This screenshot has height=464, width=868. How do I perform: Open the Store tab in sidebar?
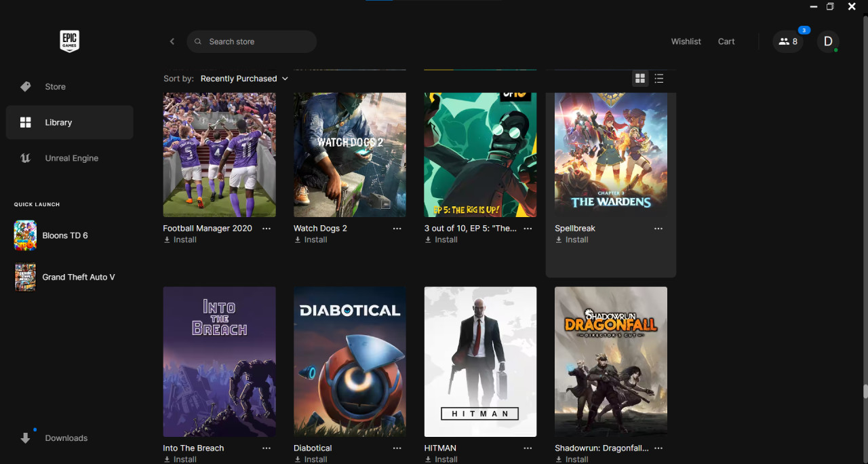pyautogui.click(x=55, y=87)
